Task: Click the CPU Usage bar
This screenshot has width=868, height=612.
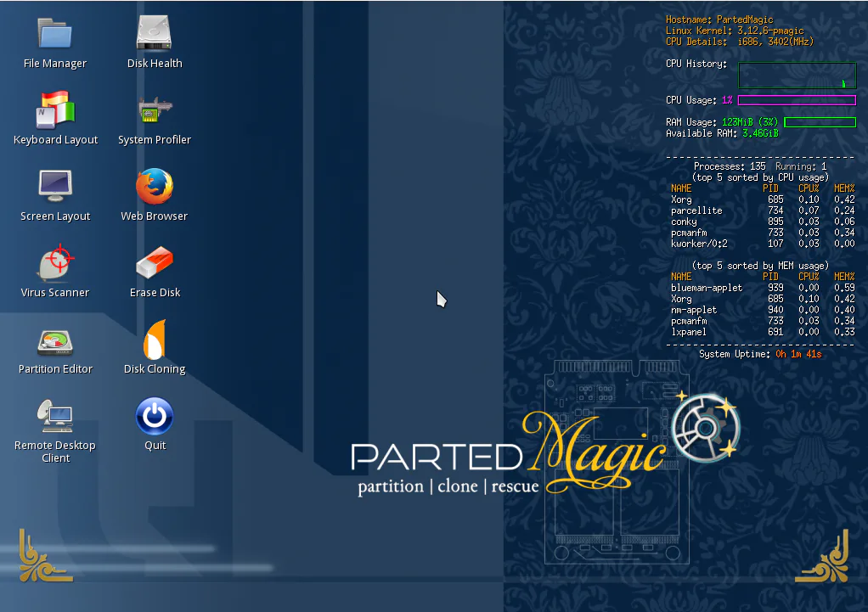Action: click(796, 99)
